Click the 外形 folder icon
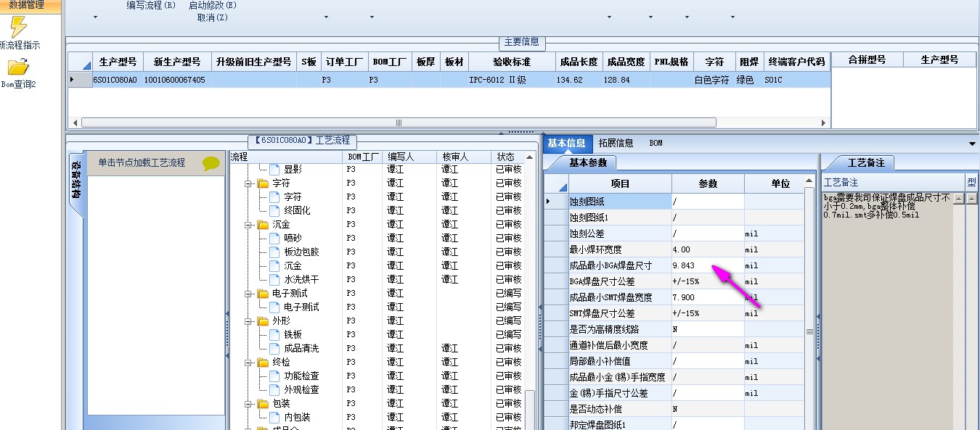 [x=263, y=321]
